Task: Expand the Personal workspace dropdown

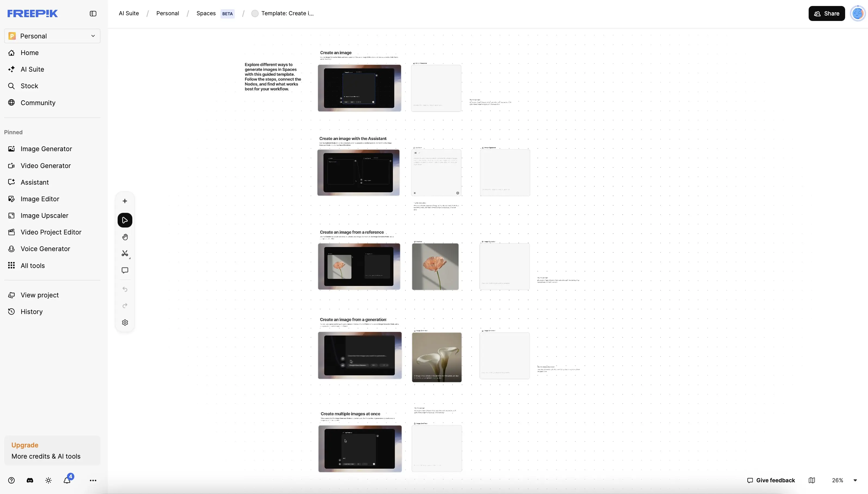Action: (x=52, y=36)
